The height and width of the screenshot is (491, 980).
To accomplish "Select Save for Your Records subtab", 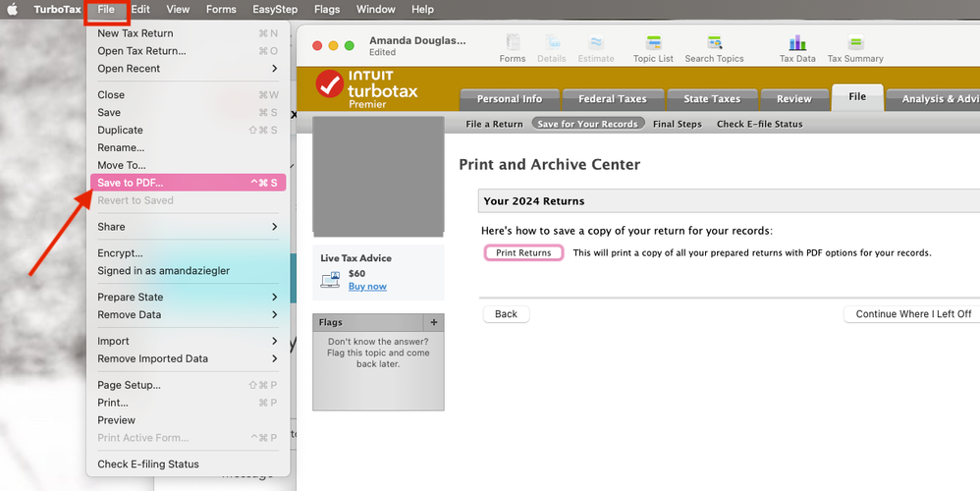I will (587, 124).
